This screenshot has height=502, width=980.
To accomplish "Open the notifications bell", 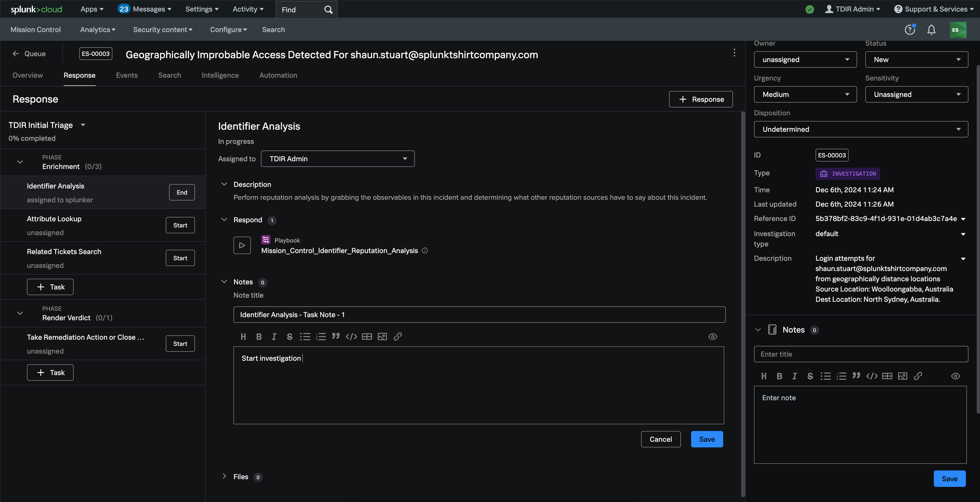I will pyautogui.click(x=931, y=30).
